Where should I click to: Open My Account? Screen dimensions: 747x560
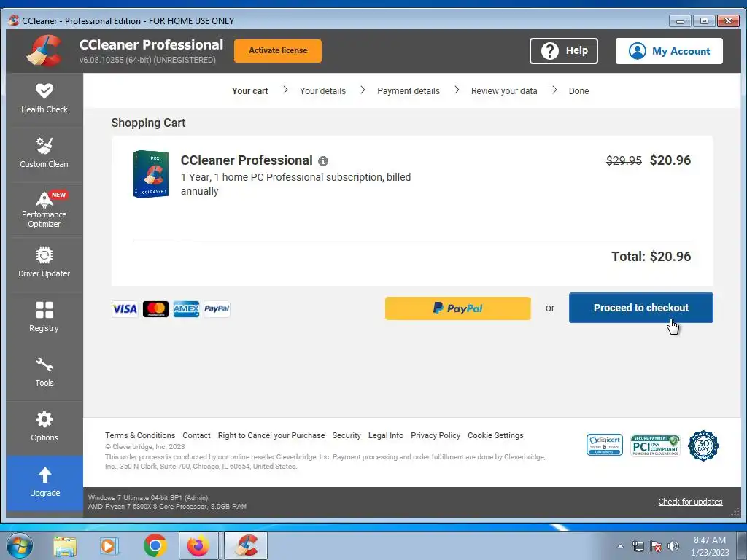point(669,51)
